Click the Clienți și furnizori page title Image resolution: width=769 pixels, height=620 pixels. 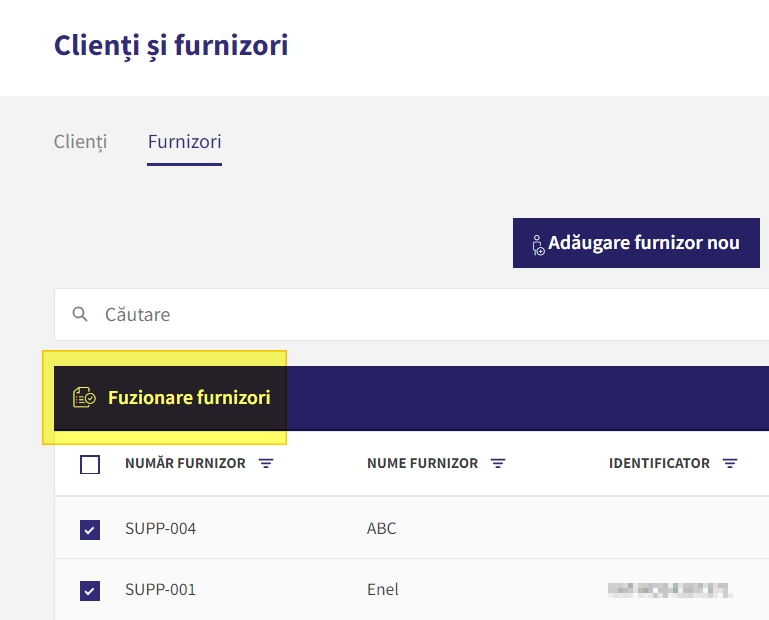coord(171,46)
